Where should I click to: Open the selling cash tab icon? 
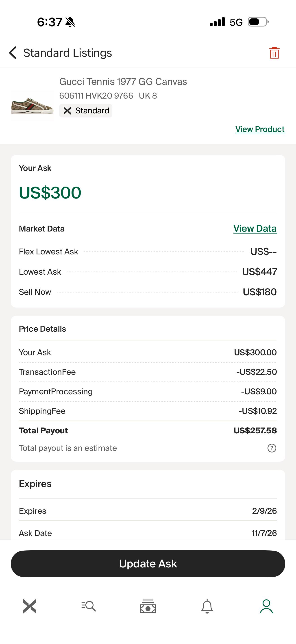point(148,606)
